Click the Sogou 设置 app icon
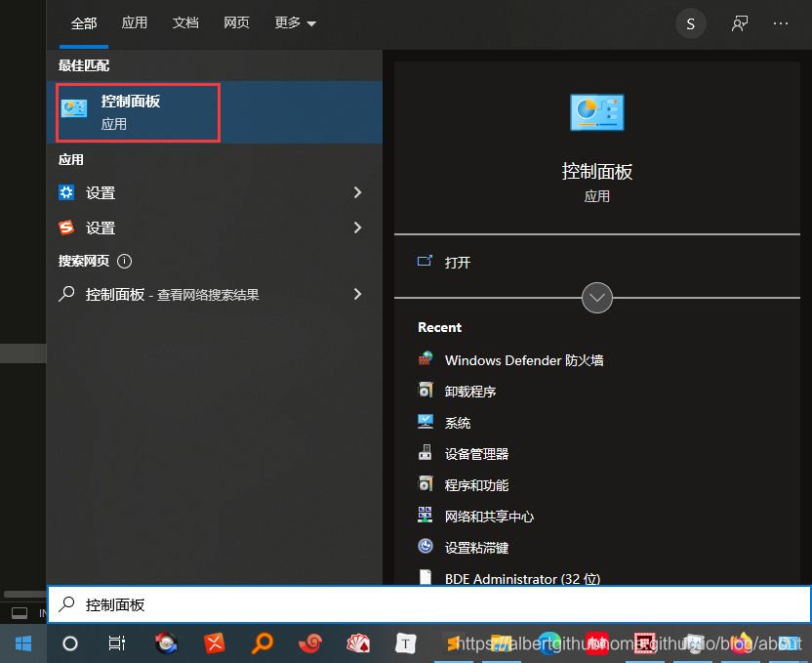 click(x=66, y=228)
